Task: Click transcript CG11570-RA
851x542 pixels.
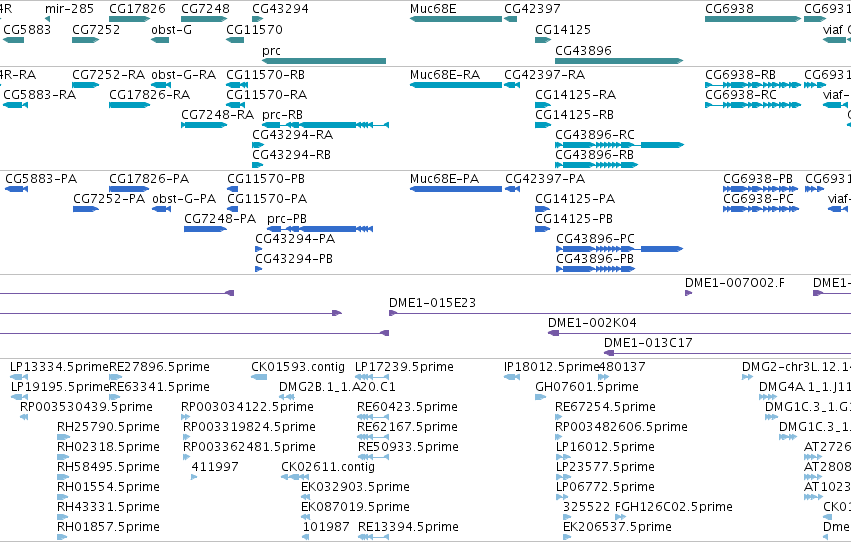Action: pyautogui.click(x=266, y=95)
